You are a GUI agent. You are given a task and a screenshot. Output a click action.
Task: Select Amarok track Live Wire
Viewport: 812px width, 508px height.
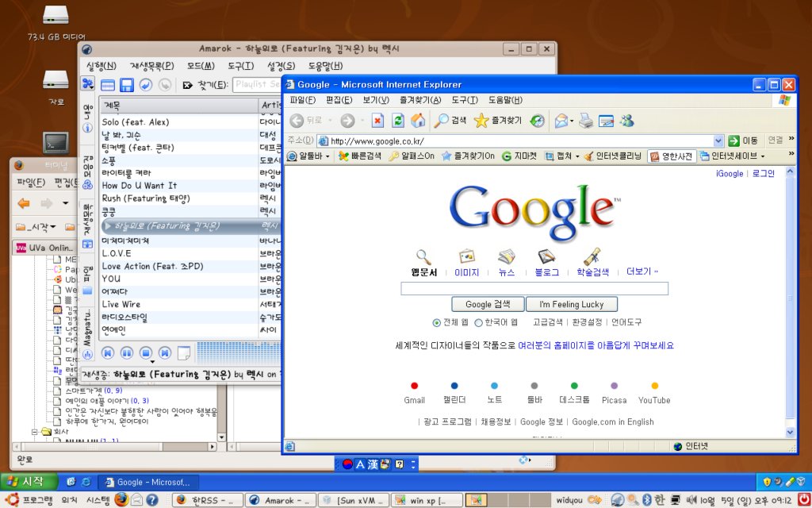click(121, 304)
